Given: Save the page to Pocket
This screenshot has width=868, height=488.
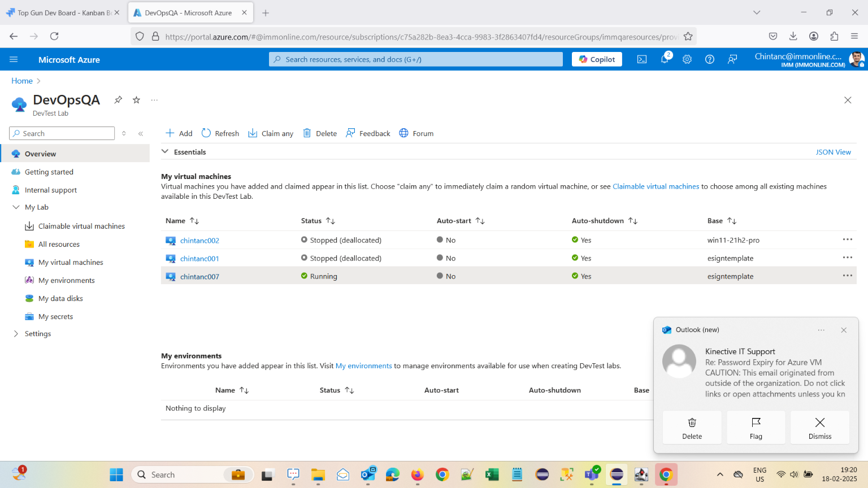Looking at the screenshot, I should click(773, 36).
